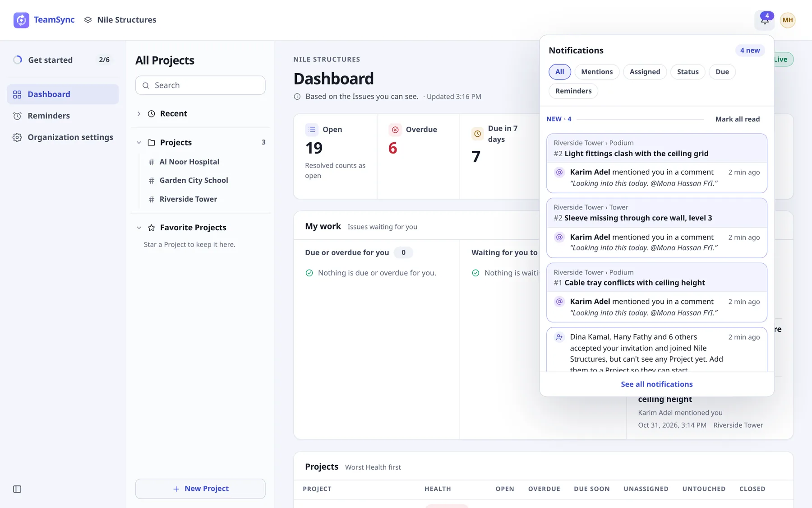The height and width of the screenshot is (508, 812).
Task: Open Sleeve missing through core wall notification
Action: coord(656,228)
